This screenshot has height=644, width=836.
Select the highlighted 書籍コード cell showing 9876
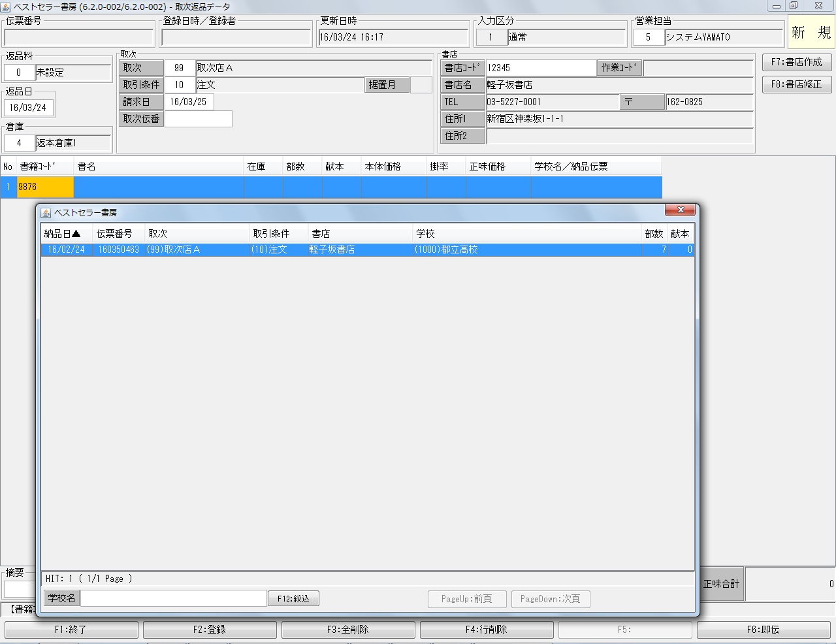44,187
